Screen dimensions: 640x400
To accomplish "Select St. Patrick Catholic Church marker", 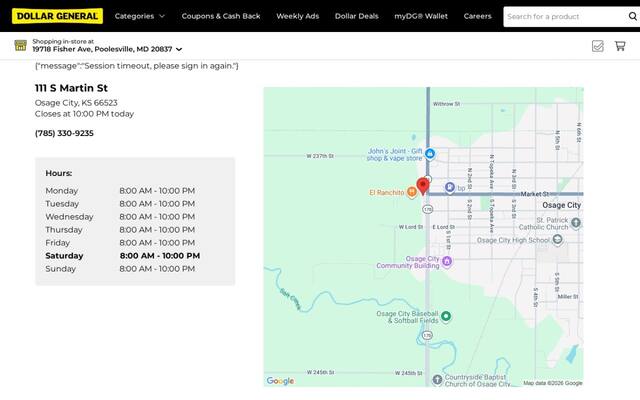I will (x=576, y=223).
